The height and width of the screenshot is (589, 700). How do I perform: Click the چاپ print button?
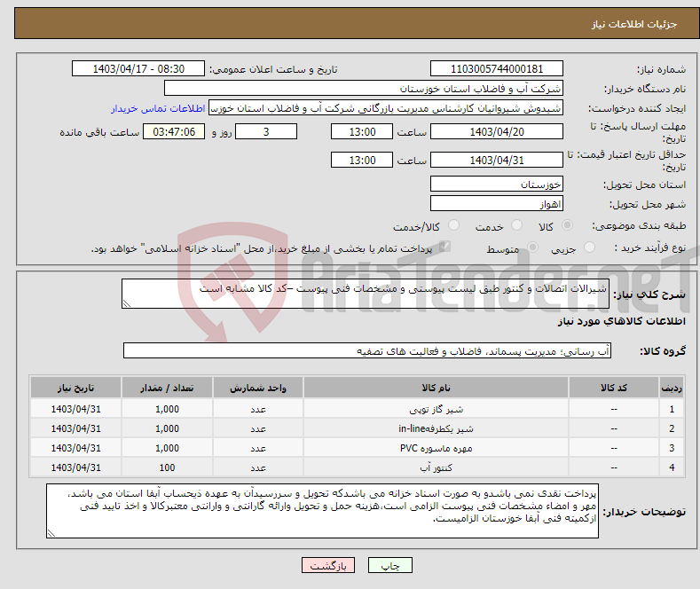click(390, 565)
